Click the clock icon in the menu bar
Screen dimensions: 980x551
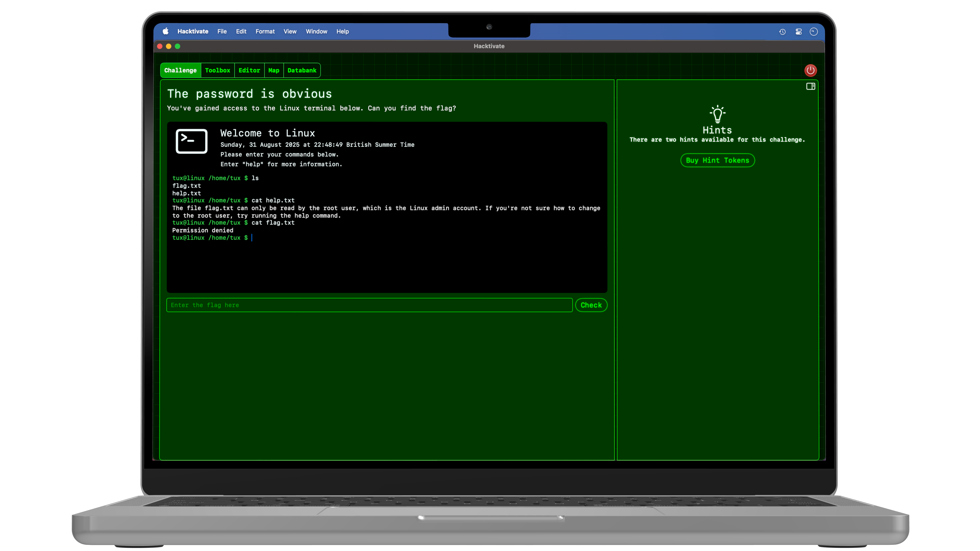tap(814, 32)
